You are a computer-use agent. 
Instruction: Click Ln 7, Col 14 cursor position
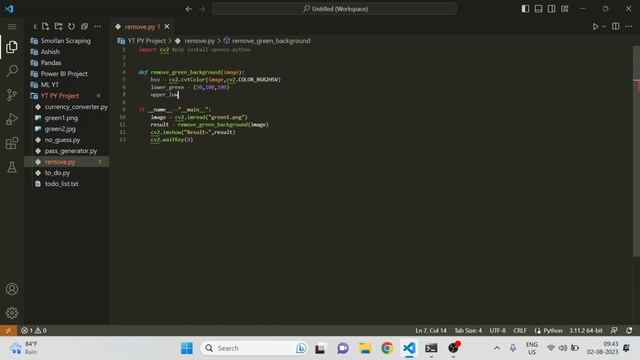click(431, 330)
